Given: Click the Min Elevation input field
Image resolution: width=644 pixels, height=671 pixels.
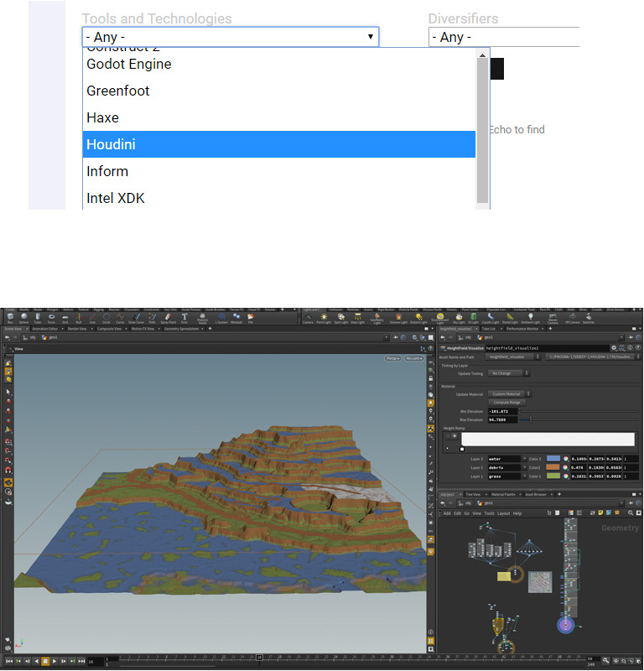Looking at the screenshot, I should pos(502,411).
